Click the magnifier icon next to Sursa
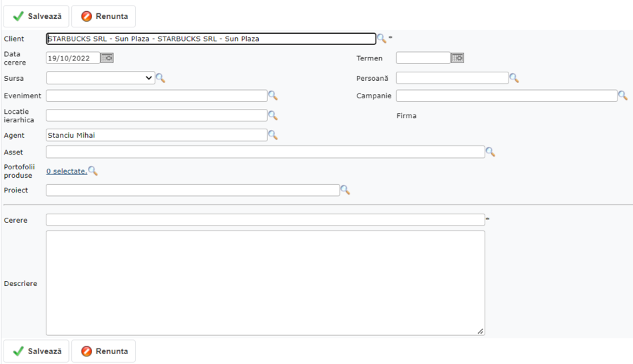This screenshot has width=633, height=364. click(160, 78)
